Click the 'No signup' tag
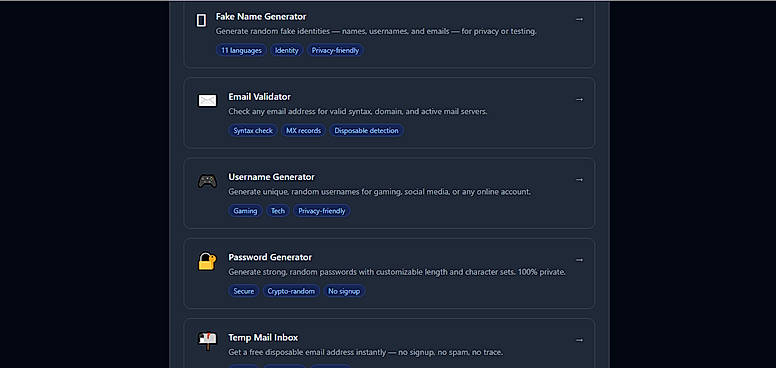This screenshot has height=368, width=776. tap(344, 291)
